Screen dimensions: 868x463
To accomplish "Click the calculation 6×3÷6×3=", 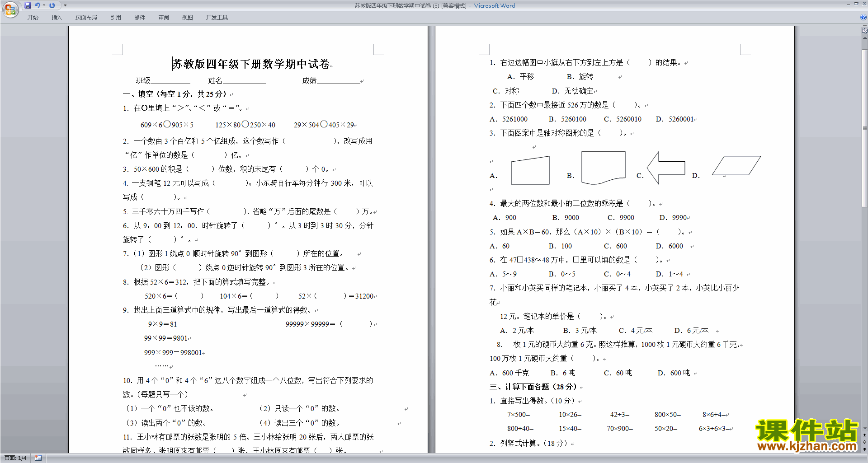I will tap(714, 429).
